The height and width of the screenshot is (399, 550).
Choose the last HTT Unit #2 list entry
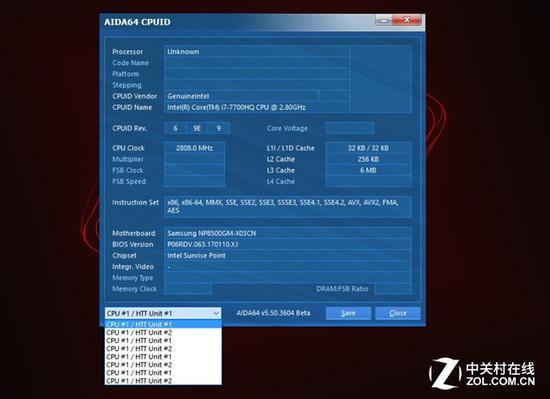[163, 381]
